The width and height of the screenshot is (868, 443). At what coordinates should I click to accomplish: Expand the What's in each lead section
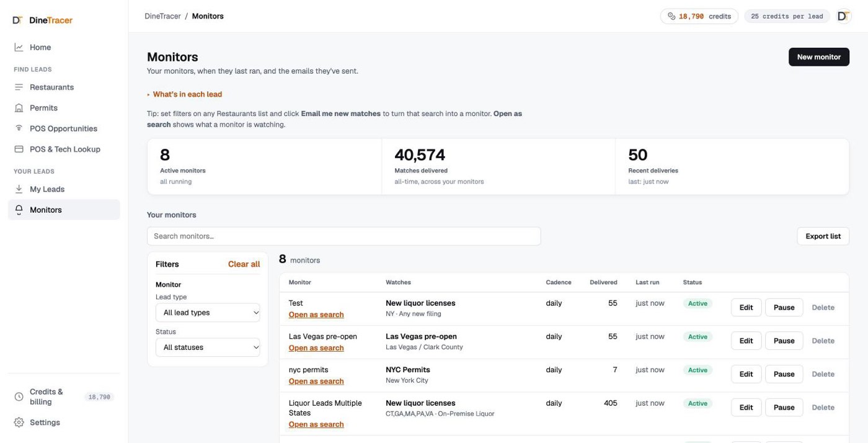185,94
